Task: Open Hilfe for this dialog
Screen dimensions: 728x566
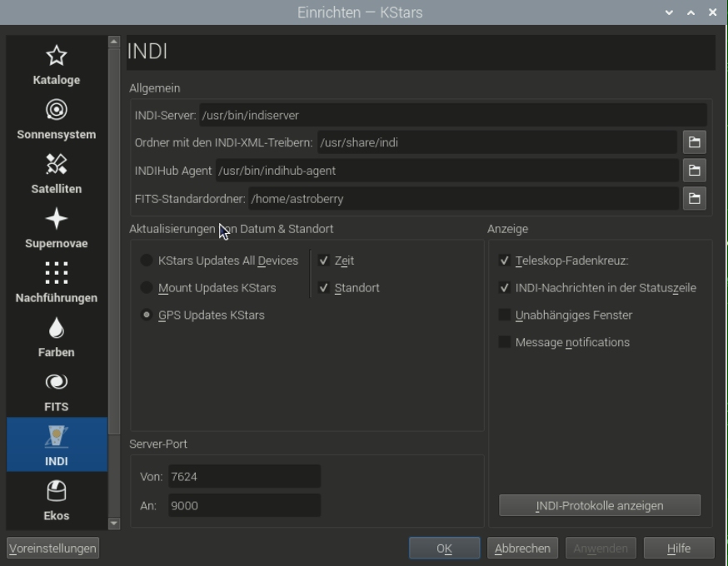Action: [679, 549]
